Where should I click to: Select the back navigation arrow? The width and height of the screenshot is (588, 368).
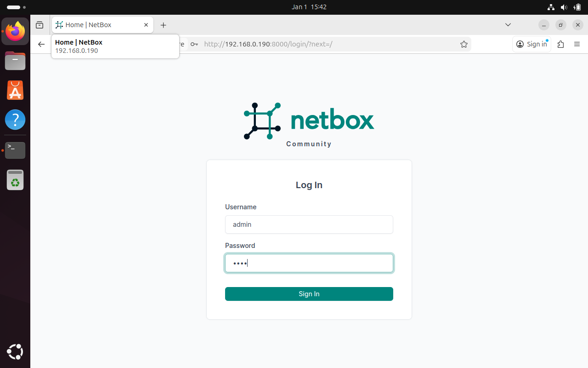coord(41,44)
